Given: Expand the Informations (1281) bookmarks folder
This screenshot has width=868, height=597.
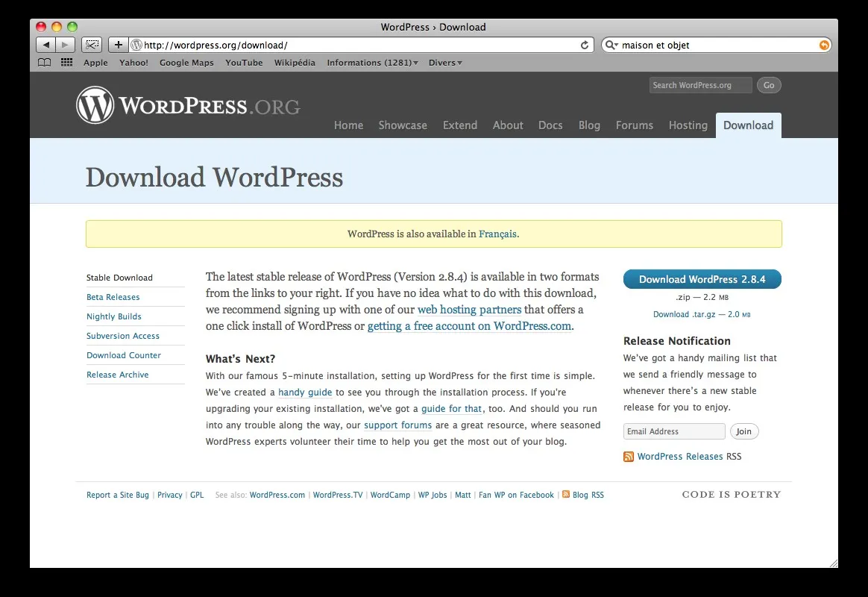Looking at the screenshot, I should click(373, 63).
